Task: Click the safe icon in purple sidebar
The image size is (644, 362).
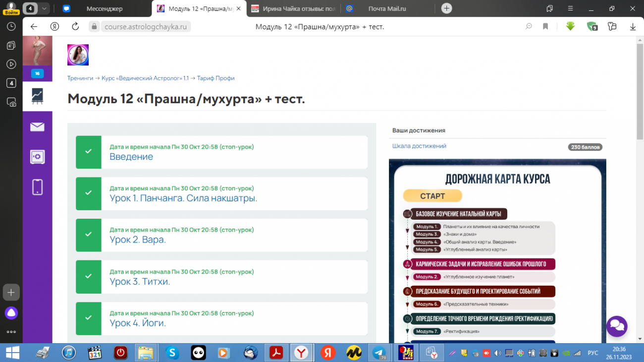Action: click(x=37, y=157)
